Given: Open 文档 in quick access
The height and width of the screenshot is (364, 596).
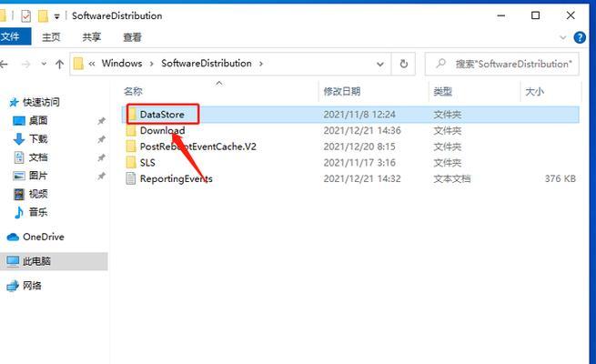Looking at the screenshot, I should pyautogui.click(x=38, y=157).
